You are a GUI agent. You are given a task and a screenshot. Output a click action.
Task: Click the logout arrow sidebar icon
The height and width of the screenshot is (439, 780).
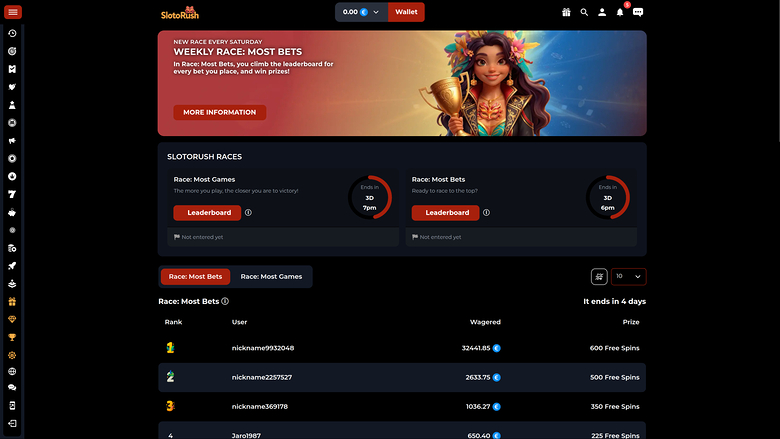coord(12,424)
